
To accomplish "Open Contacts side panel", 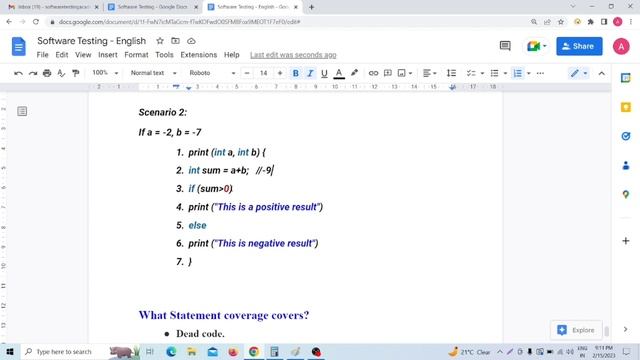I will 625,166.
